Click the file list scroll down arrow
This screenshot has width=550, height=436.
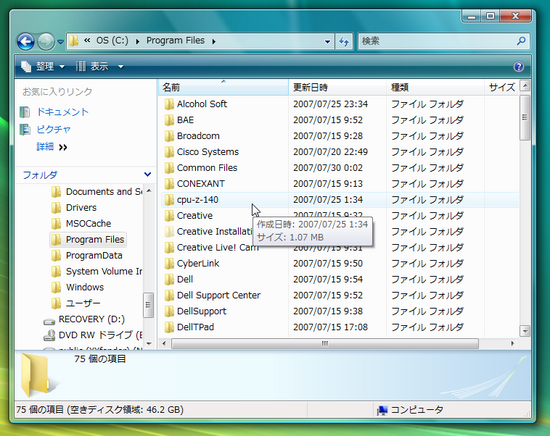(x=525, y=330)
